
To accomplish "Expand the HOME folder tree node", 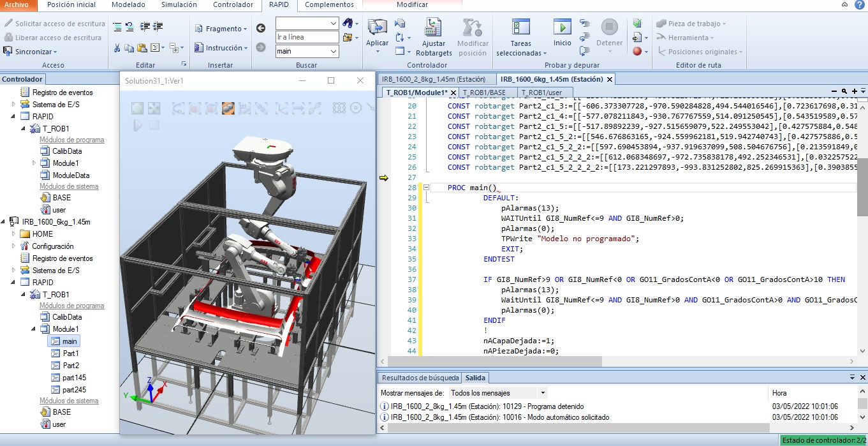I will point(14,234).
